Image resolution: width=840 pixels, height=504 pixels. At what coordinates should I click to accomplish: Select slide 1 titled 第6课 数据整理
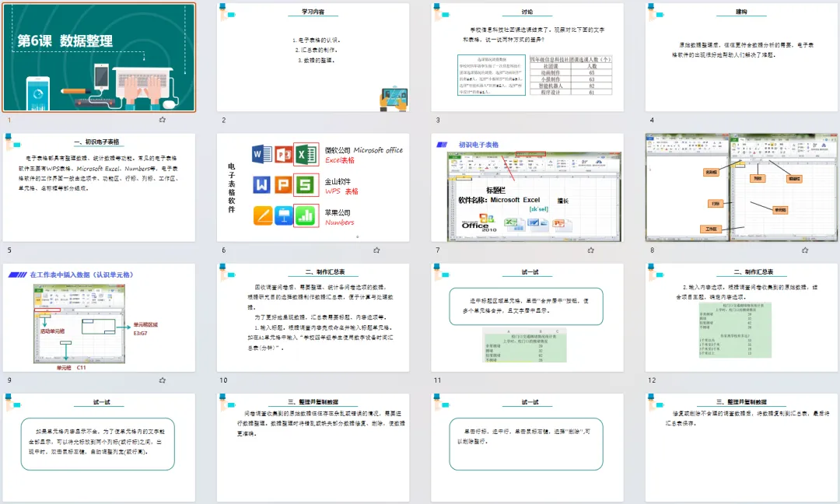click(x=99, y=58)
